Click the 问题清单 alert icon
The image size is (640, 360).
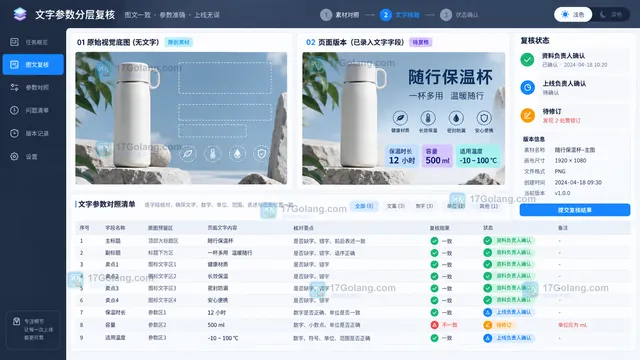tap(14, 110)
